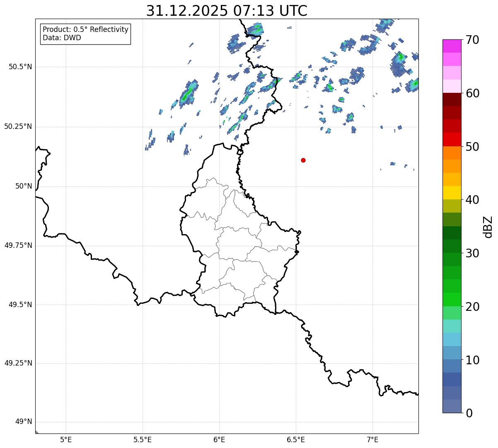Screen dimensions: 498x448
Task: Click the bright red colorbar segment
Action: point(451,140)
